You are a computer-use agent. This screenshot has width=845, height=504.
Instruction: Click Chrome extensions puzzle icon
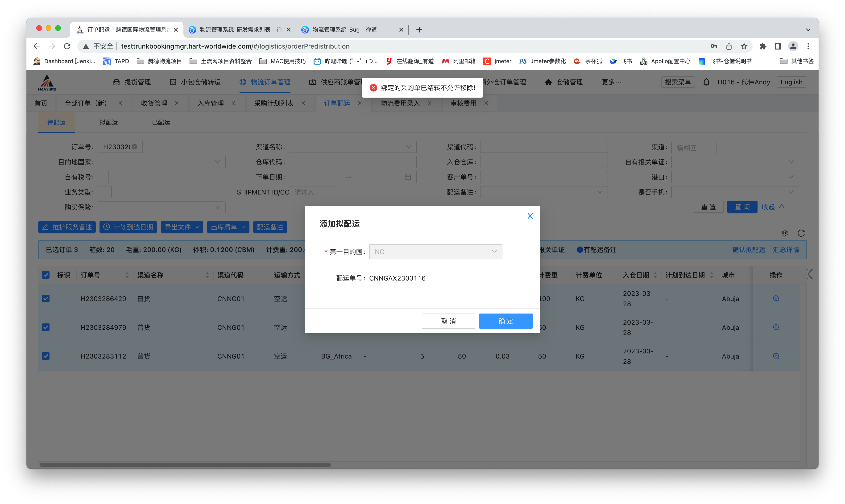point(763,46)
